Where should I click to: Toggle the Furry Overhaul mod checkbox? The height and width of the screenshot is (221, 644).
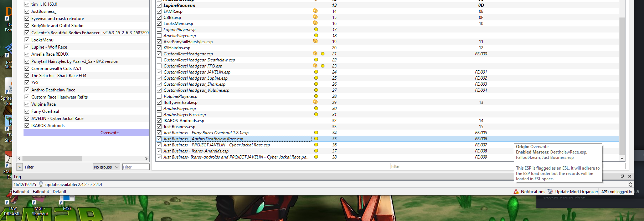(27, 111)
